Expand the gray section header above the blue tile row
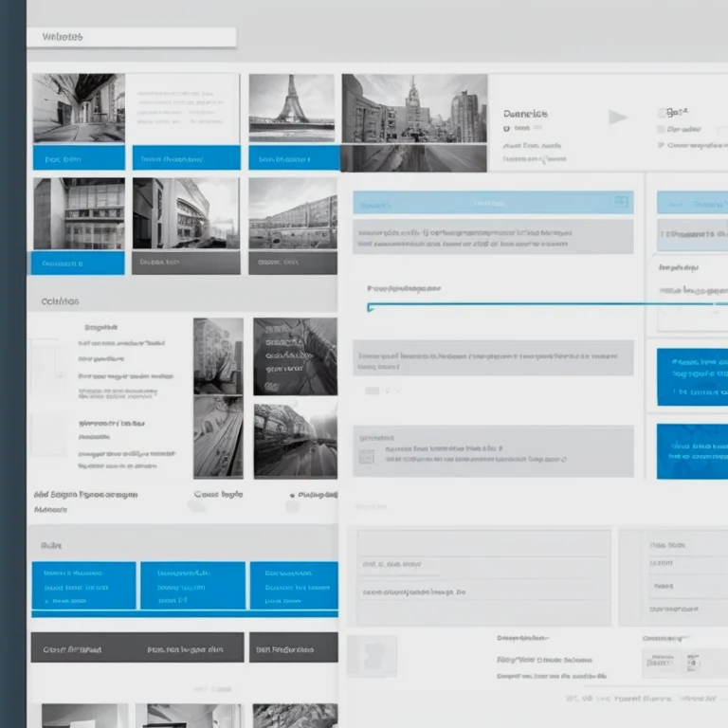The width and height of the screenshot is (728, 728). click(182, 544)
